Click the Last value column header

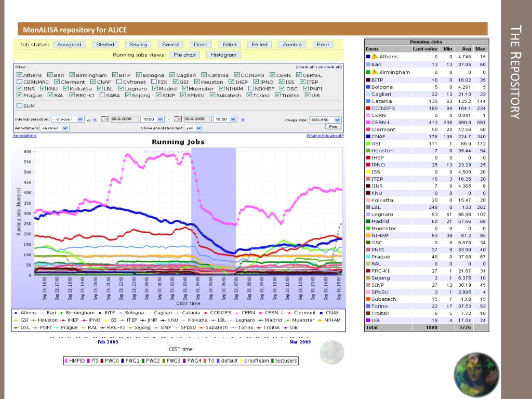coord(425,49)
